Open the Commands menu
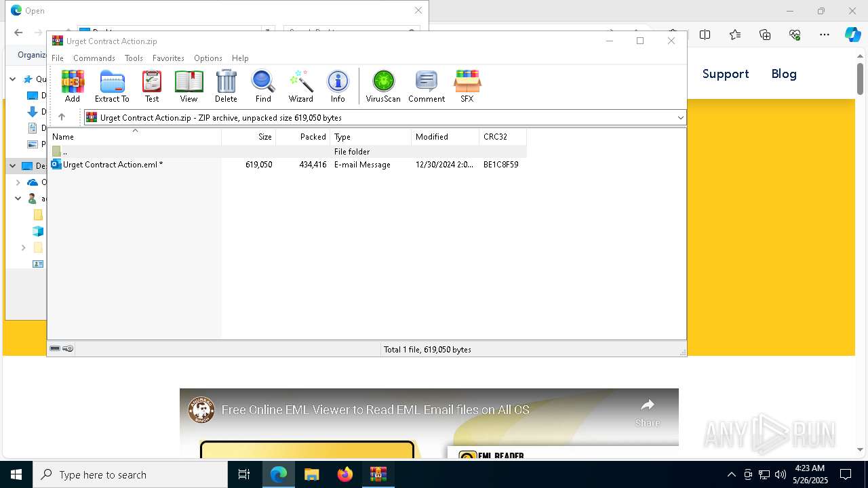The image size is (868, 488). tap(94, 58)
